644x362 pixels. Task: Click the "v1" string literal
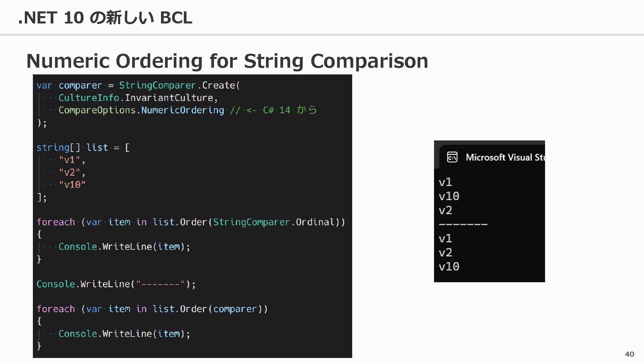click(x=70, y=160)
